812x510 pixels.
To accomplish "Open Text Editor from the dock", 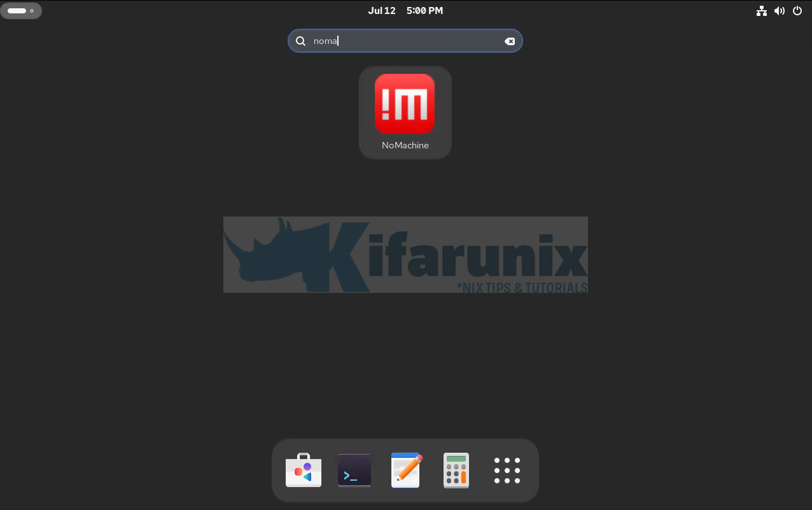I will pos(406,471).
